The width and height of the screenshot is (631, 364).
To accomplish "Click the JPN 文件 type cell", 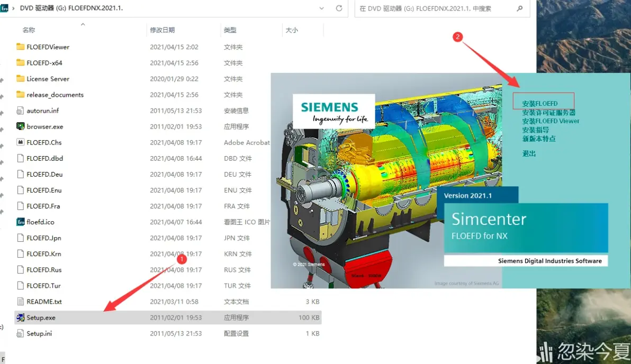I will pos(237,238).
